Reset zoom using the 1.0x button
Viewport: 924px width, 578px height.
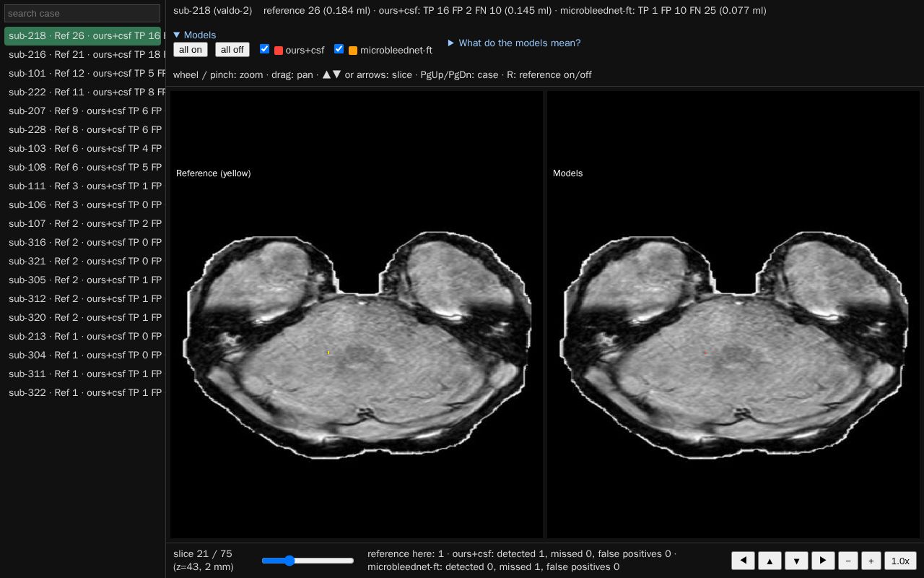900,561
